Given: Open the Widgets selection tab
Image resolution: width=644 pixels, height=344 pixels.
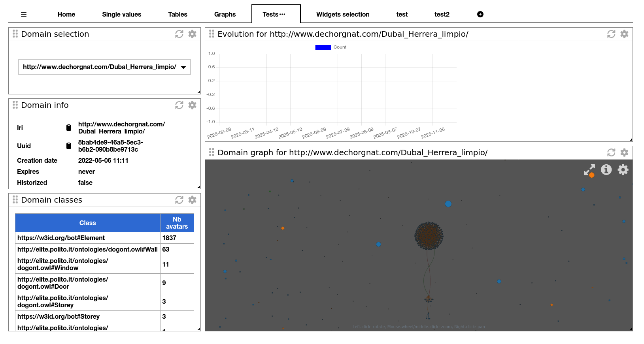Looking at the screenshot, I should (342, 14).
